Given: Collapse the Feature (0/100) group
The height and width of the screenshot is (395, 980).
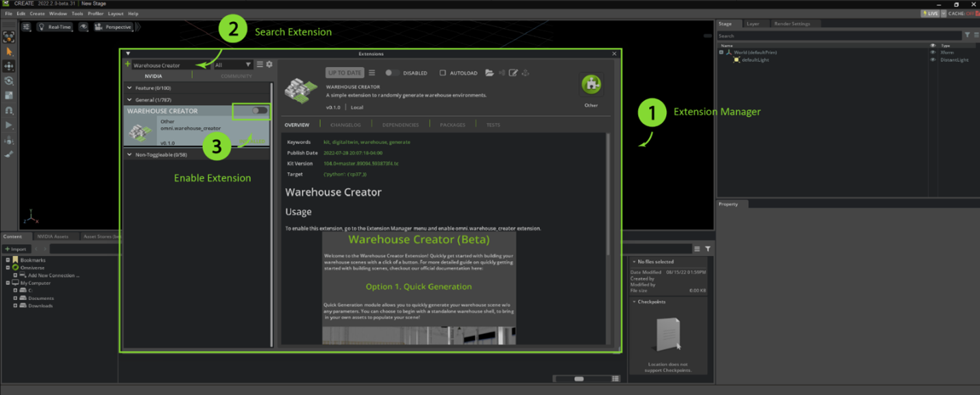Looking at the screenshot, I should coord(130,88).
